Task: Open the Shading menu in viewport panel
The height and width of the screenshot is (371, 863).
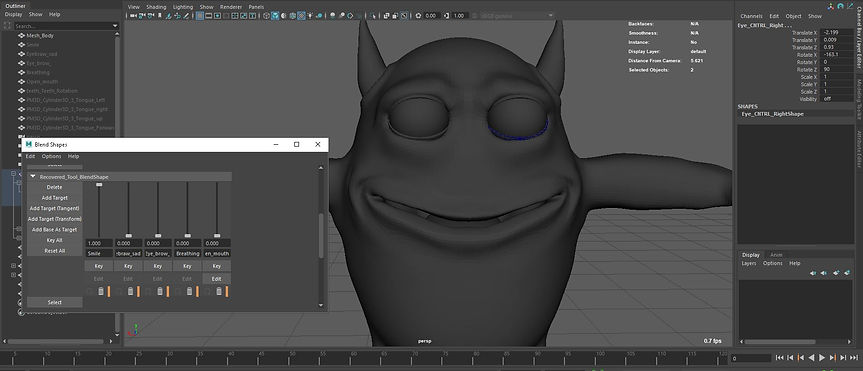Action: tap(156, 7)
